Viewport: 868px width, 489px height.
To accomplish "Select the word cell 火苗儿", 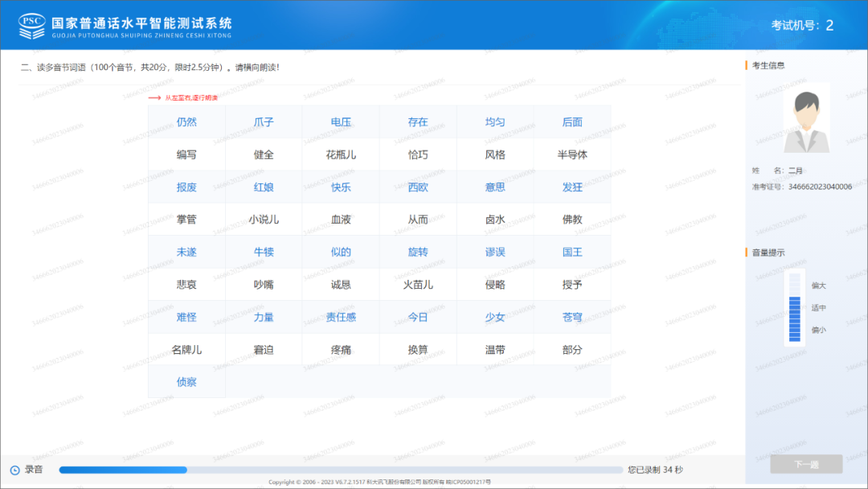I will click(418, 284).
